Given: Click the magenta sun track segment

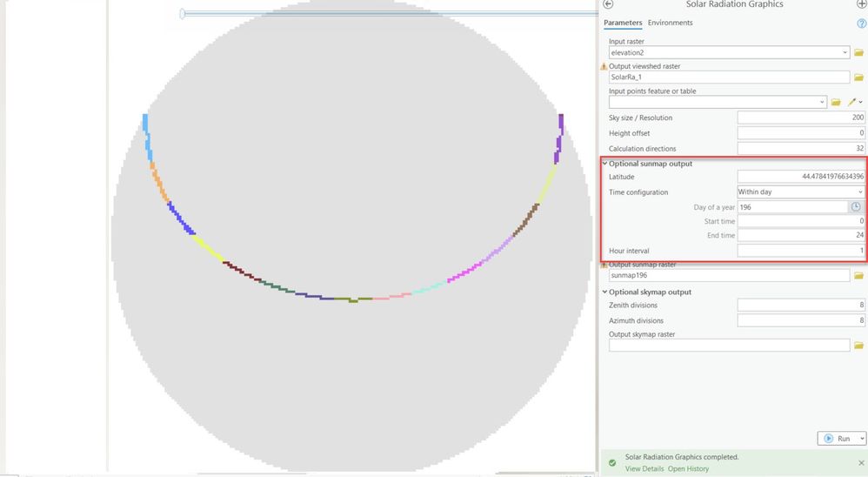Looking at the screenshot, I should coord(465,272).
